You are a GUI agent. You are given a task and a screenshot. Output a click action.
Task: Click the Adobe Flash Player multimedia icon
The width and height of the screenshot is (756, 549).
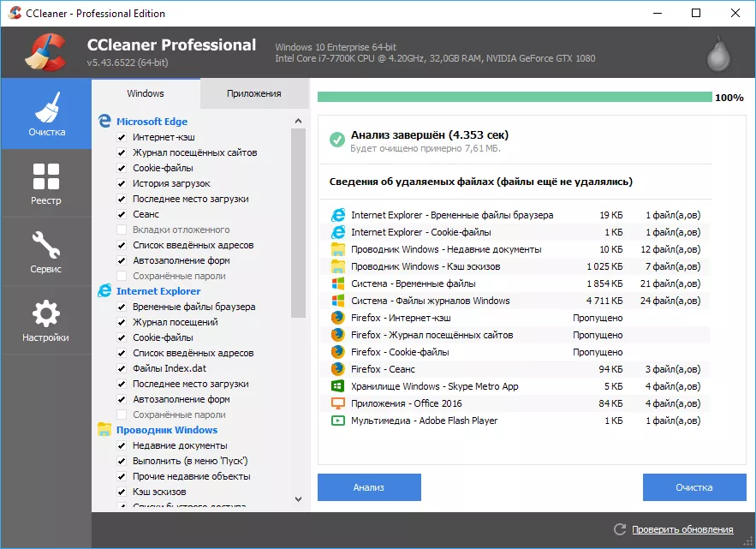click(337, 421)
